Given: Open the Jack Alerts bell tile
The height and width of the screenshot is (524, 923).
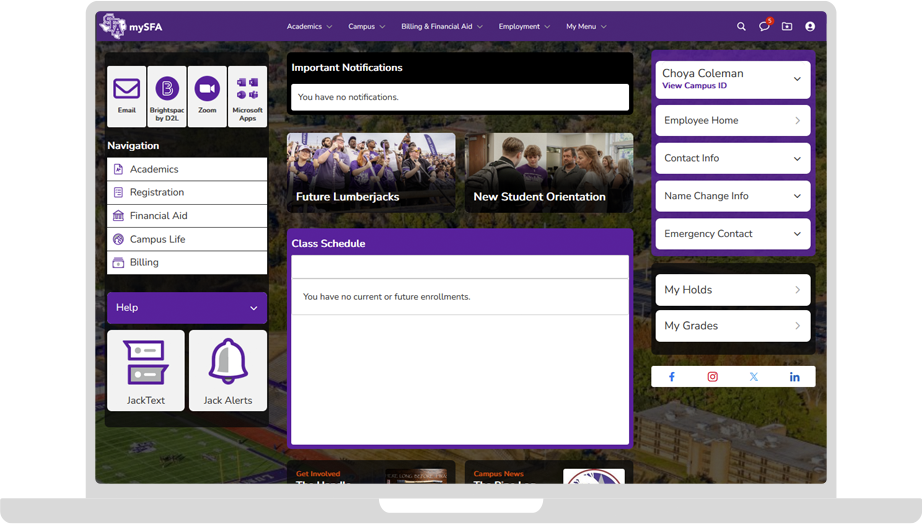Looking at the screenshot, I should click(x=228, y=370).
